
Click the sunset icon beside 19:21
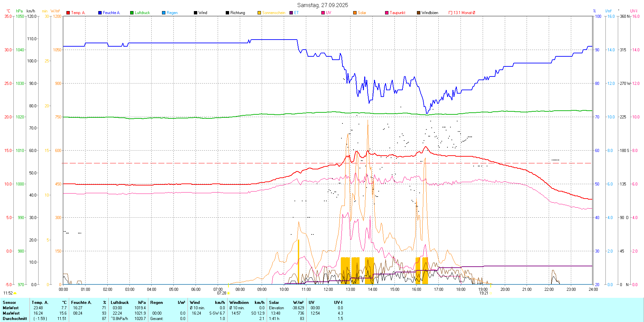point(490,293)
